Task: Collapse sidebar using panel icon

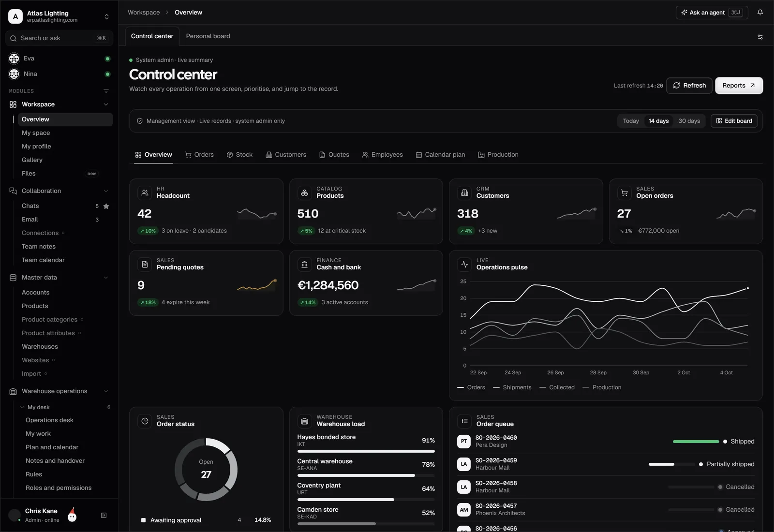Action: point(104,516)
